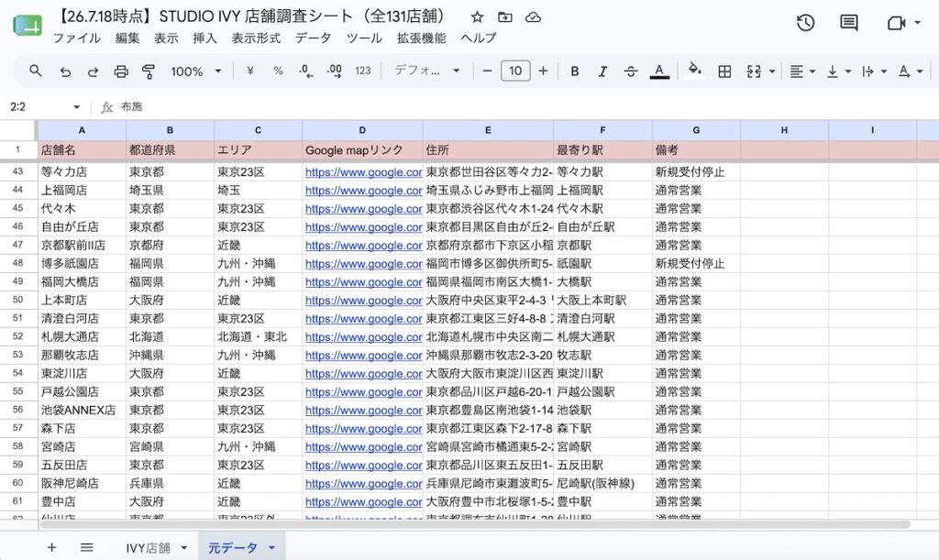Decrease font size minus button

pyautogui.click(x=488, y=71)
